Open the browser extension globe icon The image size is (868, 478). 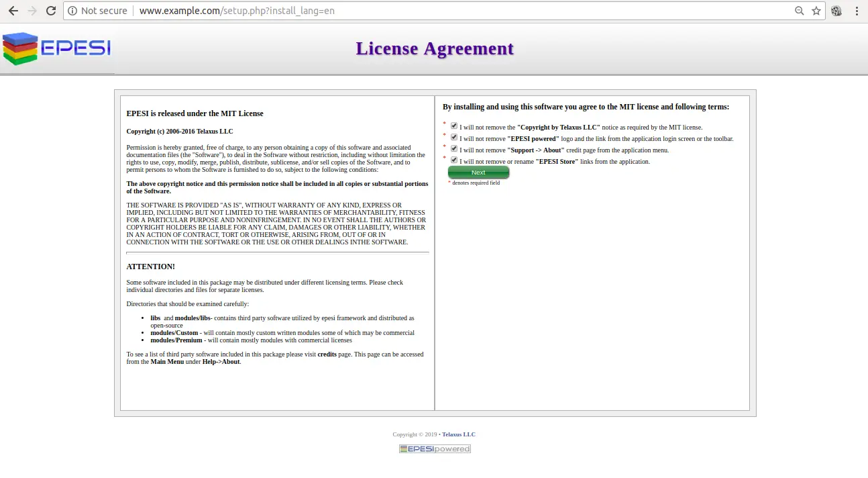pyautogui.click(x=836, y=11)
